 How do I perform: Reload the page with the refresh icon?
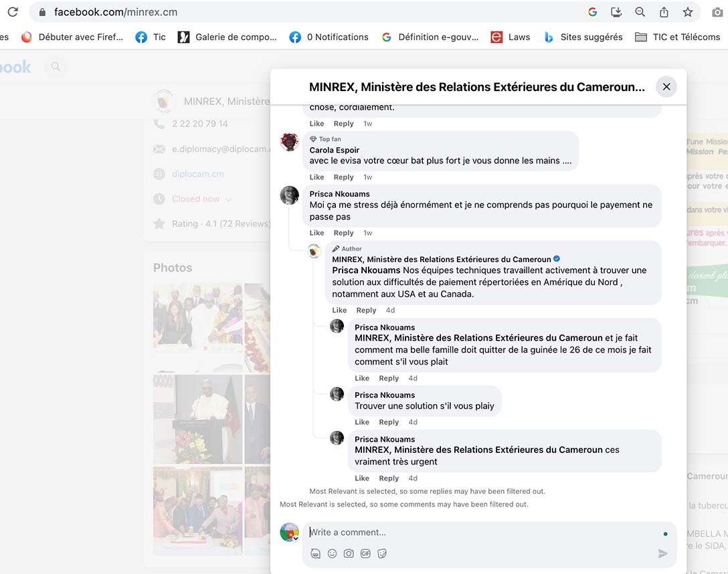coord(13,12)
